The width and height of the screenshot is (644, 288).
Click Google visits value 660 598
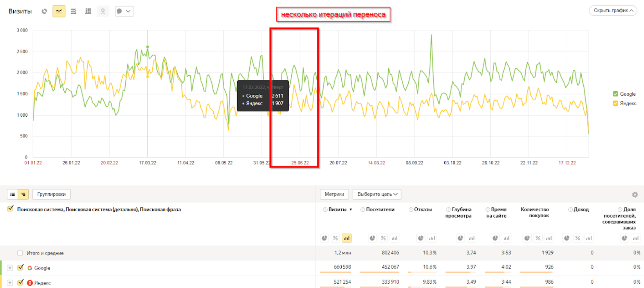342,267
